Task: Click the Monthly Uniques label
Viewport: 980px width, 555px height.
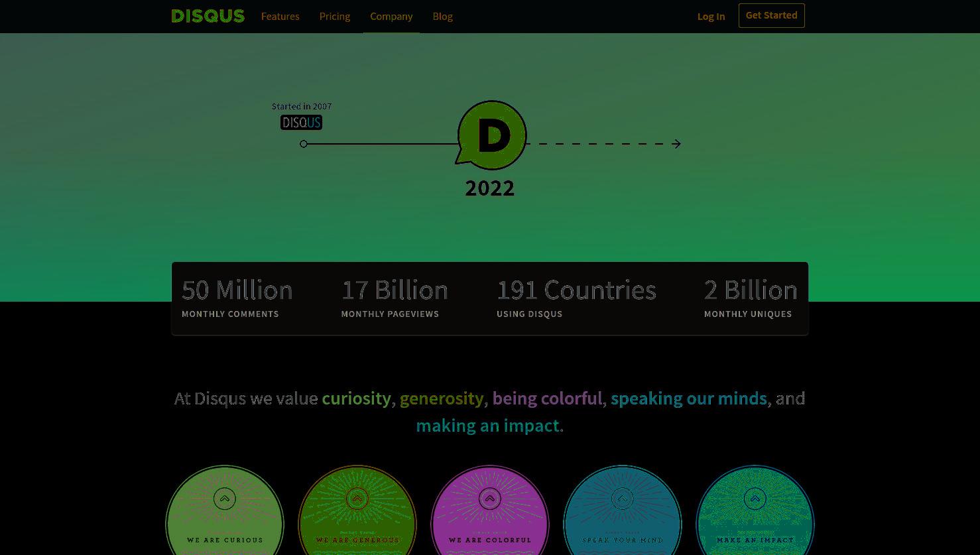Action: [x=748, y=314]
